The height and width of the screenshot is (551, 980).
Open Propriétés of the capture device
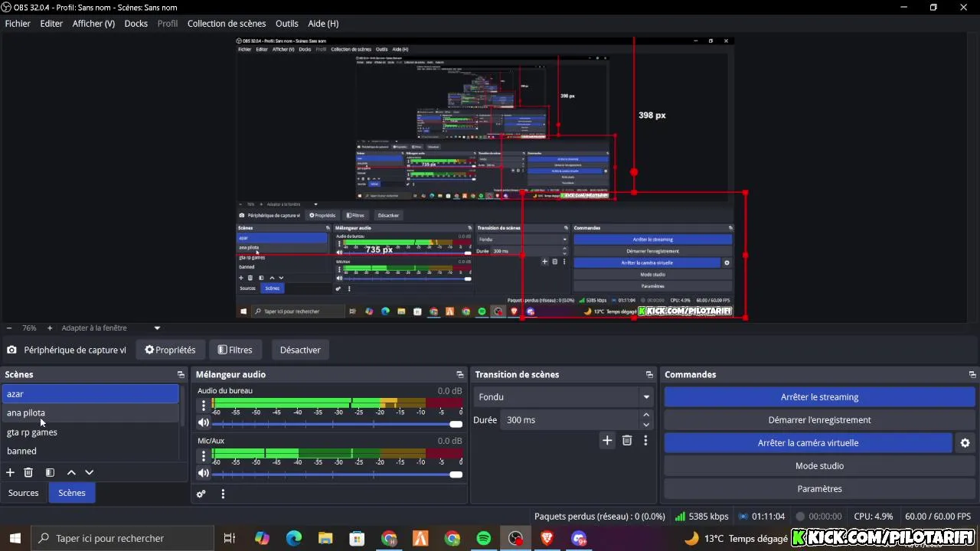click(171, 350)
